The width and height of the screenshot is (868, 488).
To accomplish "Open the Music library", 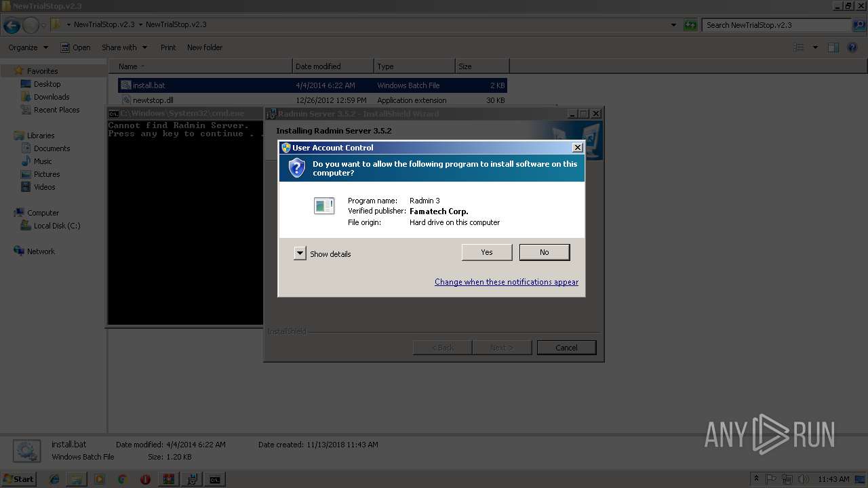I will click(x=43, y=161).
